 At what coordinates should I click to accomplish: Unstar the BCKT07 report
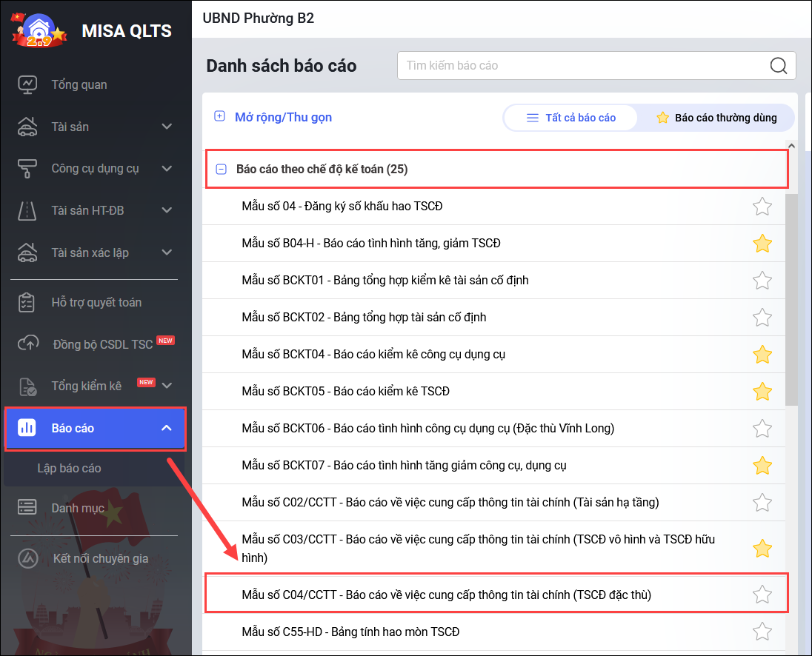(762, 465)
